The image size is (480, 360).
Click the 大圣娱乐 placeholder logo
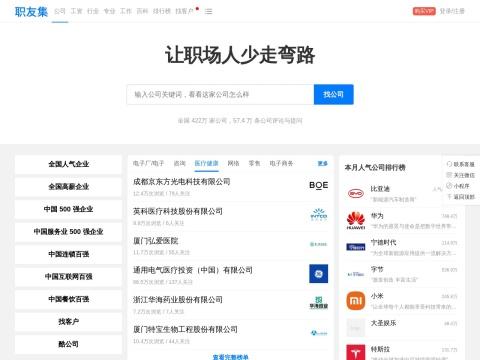pos(356,328)
